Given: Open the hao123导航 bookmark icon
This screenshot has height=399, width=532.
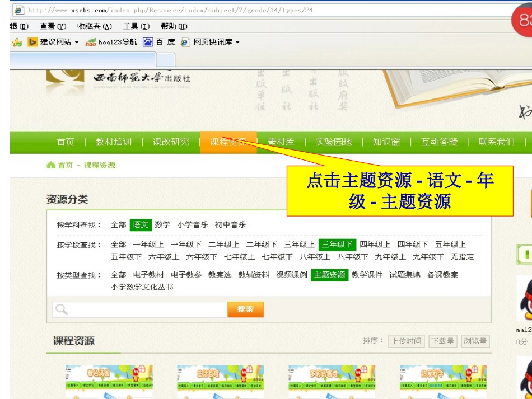Looking at the screenshot, I should coord(91,43).
